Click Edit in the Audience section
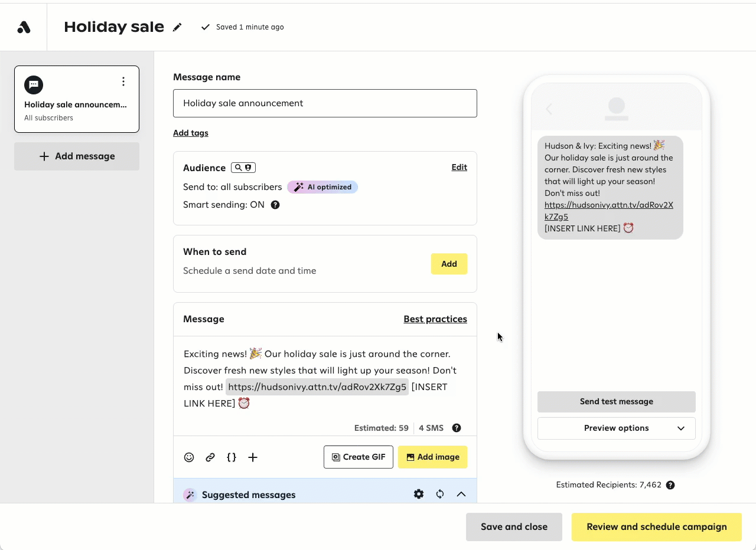756x550 pixels. [x=459, y=167]
